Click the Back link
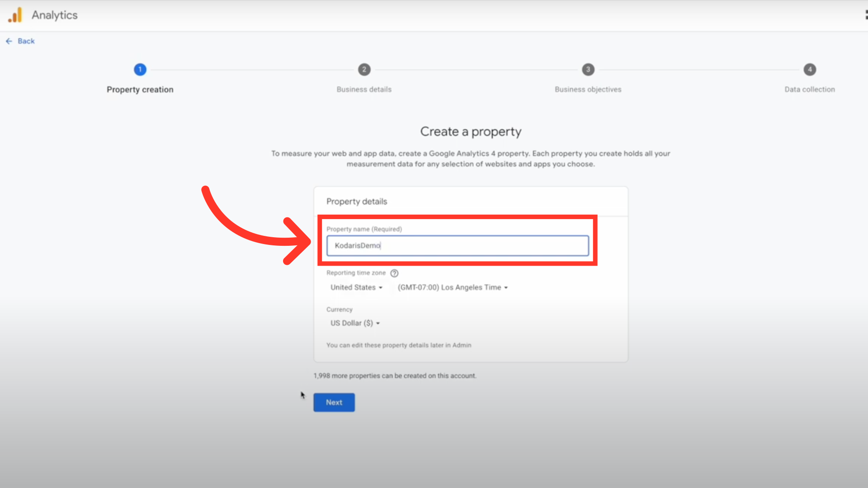 (26, 41)
